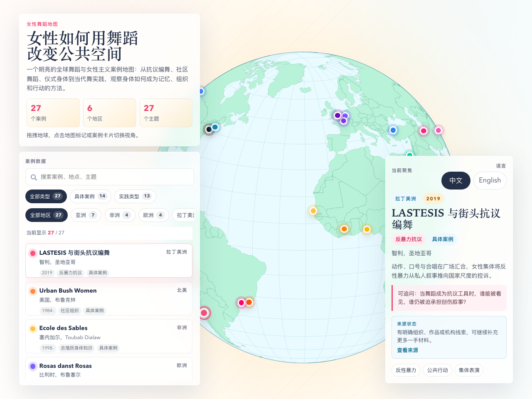This screenshot has width=532, height=399.
Task: Click the violet marker over Belgium
Action: point(345,116)
